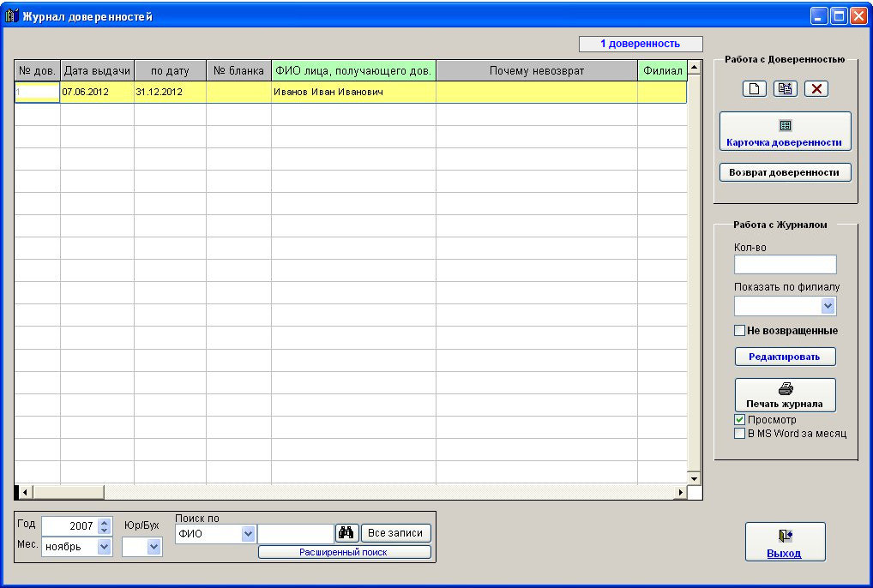This screenshot has height=588, width=873.
Task: Click Почему невозврат column header
Action: point(537,70)
